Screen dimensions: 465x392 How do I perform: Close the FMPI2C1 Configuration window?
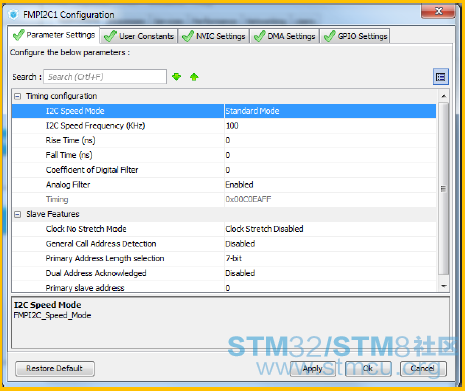[x=438, y=11]
